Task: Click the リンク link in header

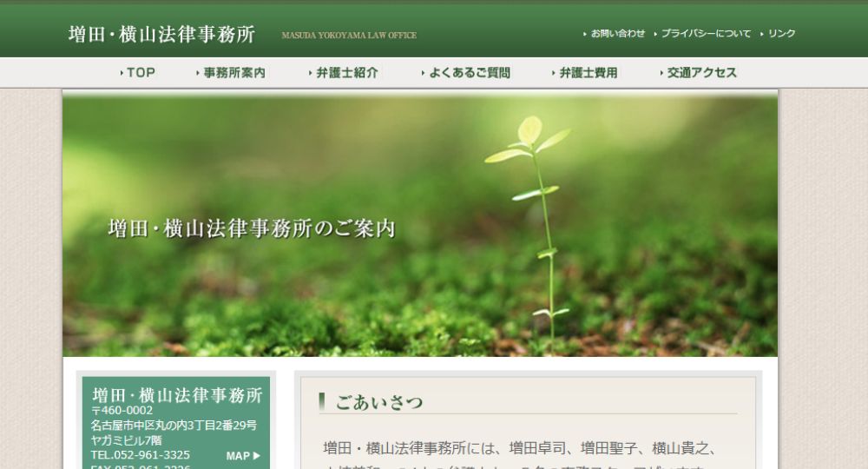Action: 780,34
